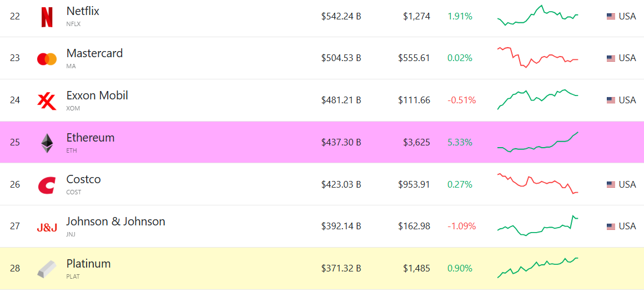
Task: Open the Platinum asset link
Action: tap(88, 264)
